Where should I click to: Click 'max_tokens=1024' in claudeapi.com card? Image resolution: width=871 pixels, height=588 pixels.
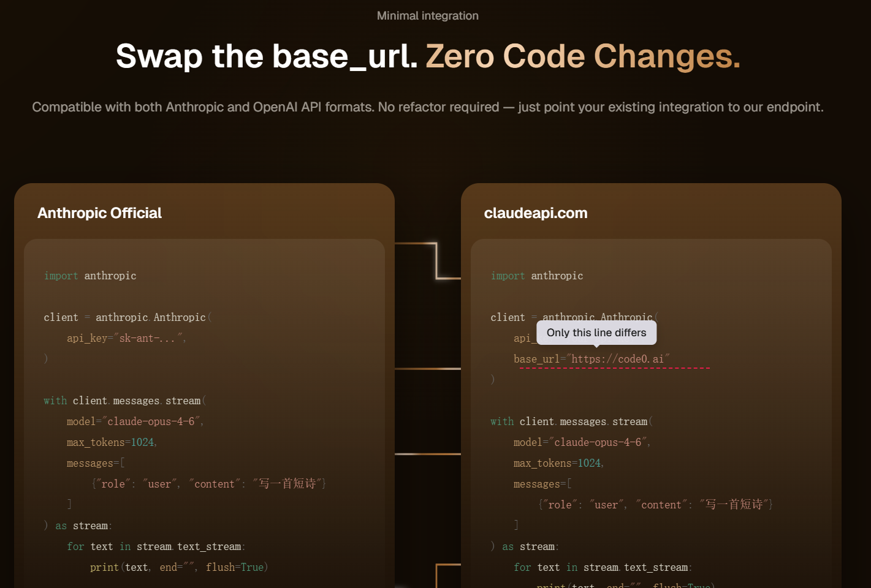point(558,463)
